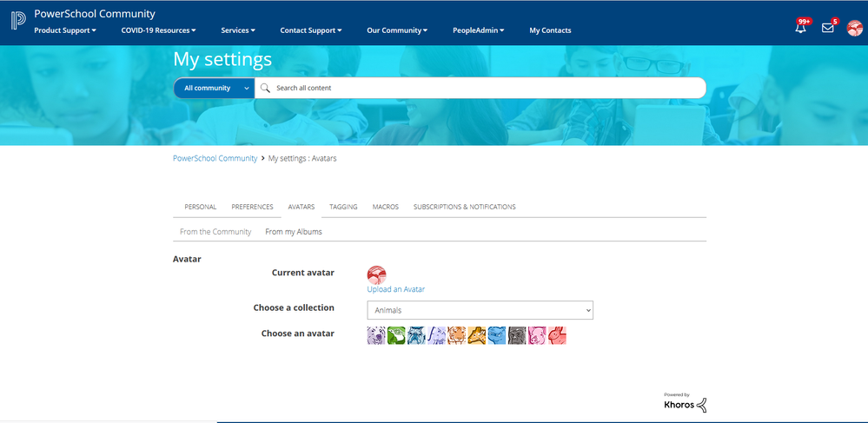Switch to the Preferences tab

click(252, 207)
